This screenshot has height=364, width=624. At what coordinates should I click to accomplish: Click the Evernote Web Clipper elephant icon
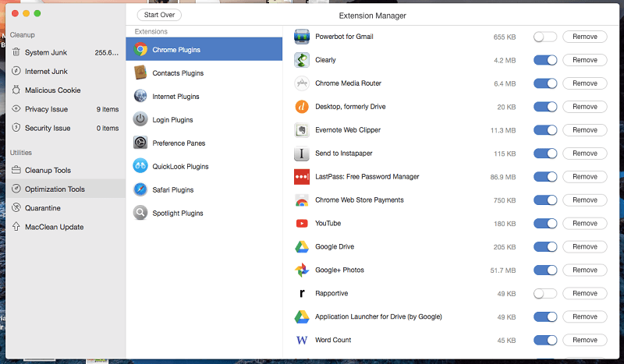pyautogui.click(x=302, y=130)
